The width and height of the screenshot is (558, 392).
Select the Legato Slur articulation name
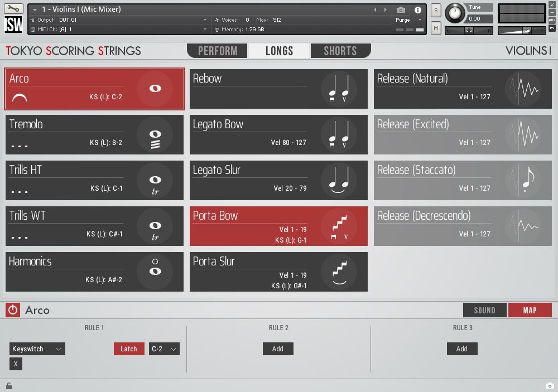coord(217,170)
